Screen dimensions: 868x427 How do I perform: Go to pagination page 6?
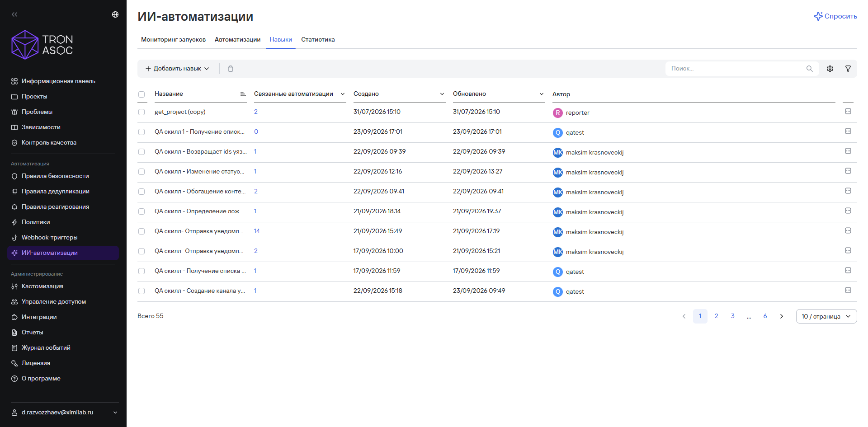click(765, 316)
